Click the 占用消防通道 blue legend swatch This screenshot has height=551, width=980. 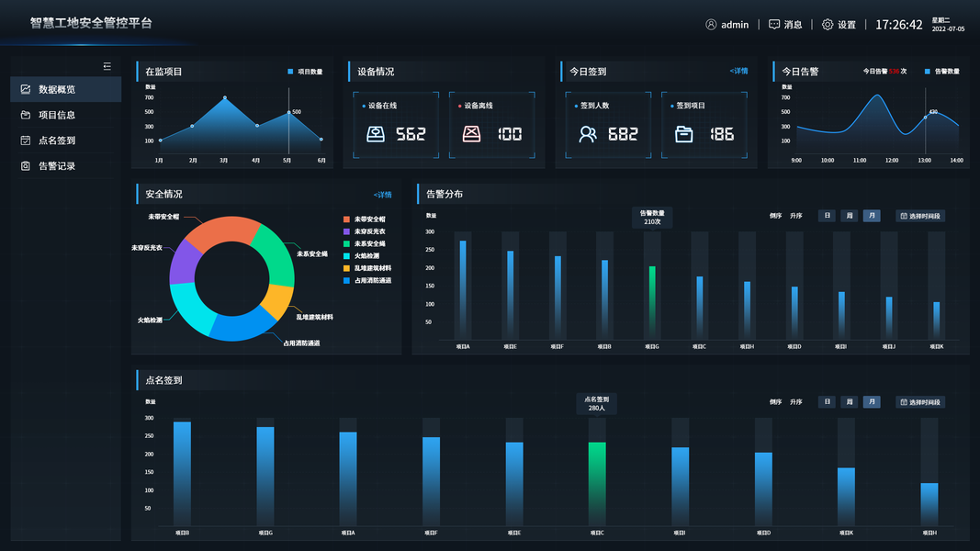coord(346,280)
